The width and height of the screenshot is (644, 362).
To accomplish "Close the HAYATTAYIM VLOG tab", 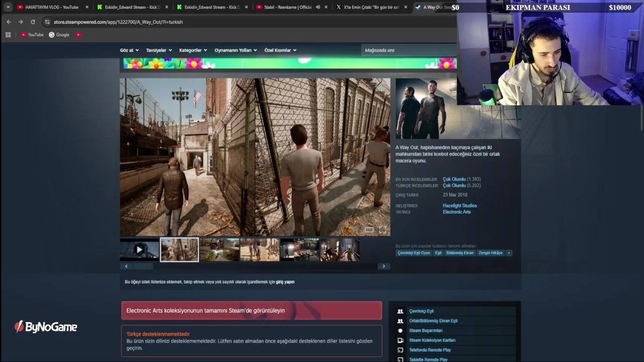I will (x=87, y=7).
